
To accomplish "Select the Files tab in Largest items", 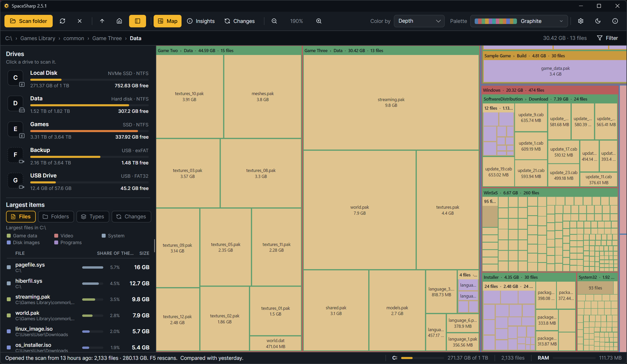I will click(x=21, y=217).
